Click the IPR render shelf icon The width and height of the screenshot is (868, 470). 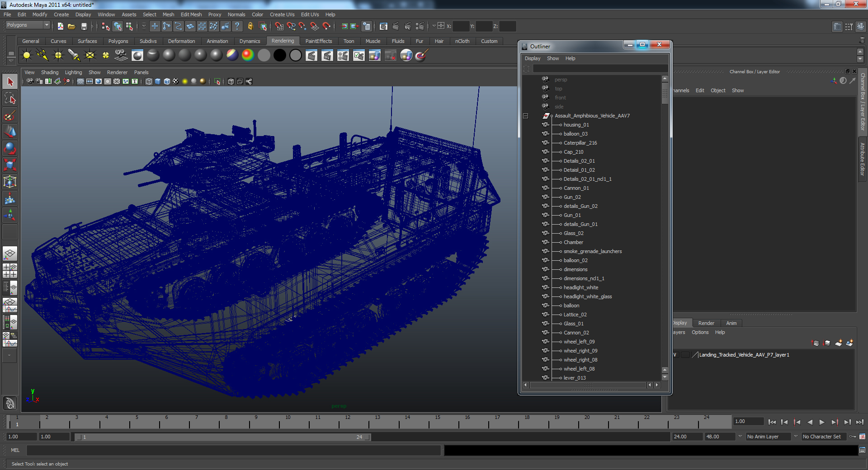327,55
